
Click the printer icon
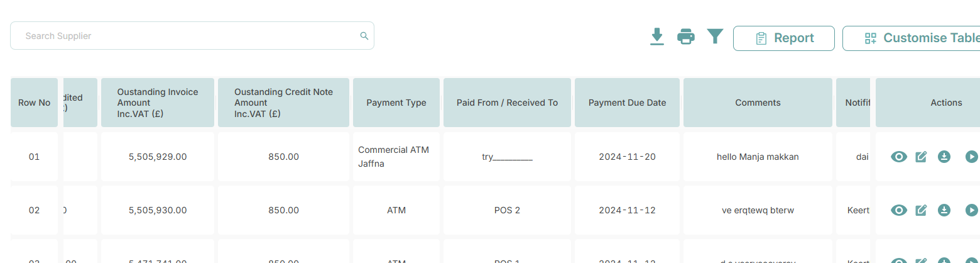686,36
